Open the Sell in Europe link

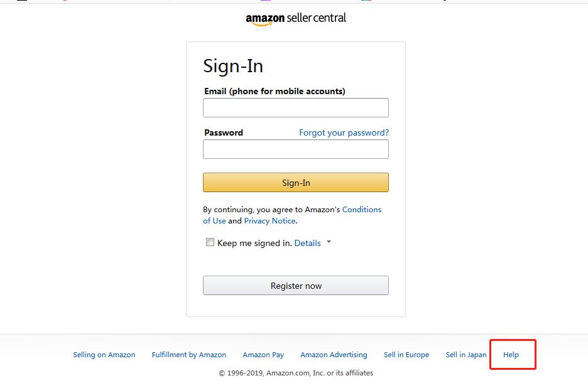[406, 355]
